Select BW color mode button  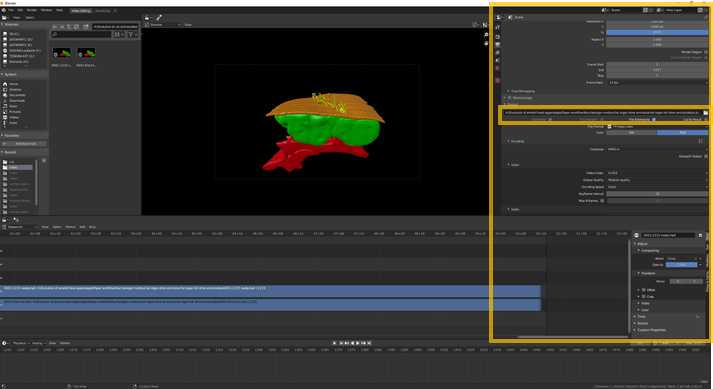pos(632,132)
